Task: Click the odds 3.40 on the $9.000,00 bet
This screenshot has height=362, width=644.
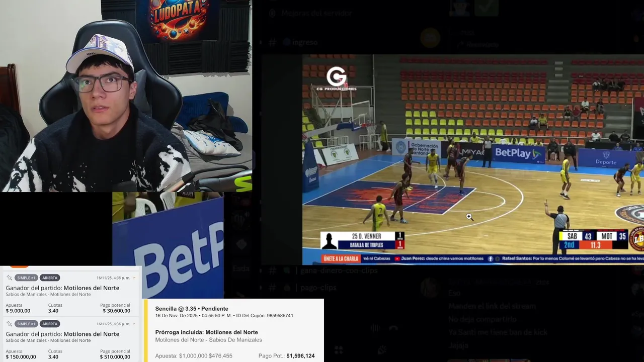Action: (53, 311)
